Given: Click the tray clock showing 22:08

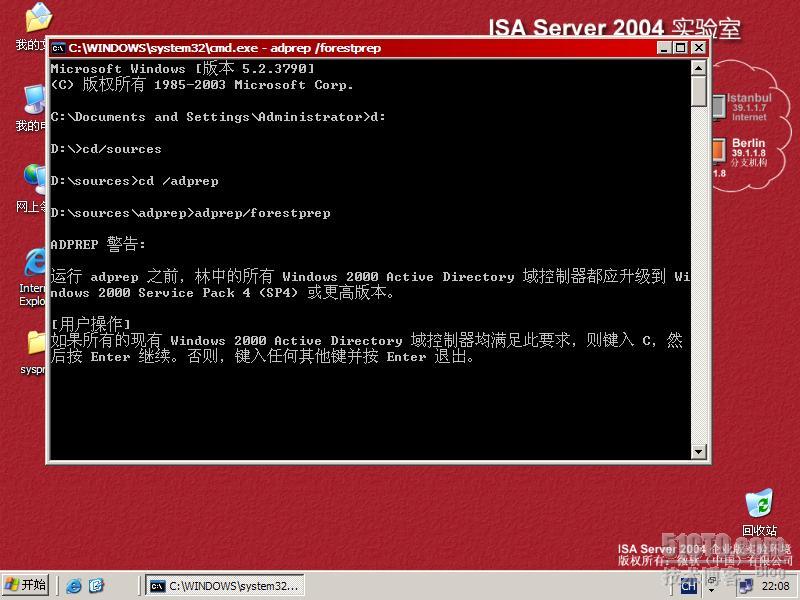Looking at the screenshot, I should click(x=775, y=586).
